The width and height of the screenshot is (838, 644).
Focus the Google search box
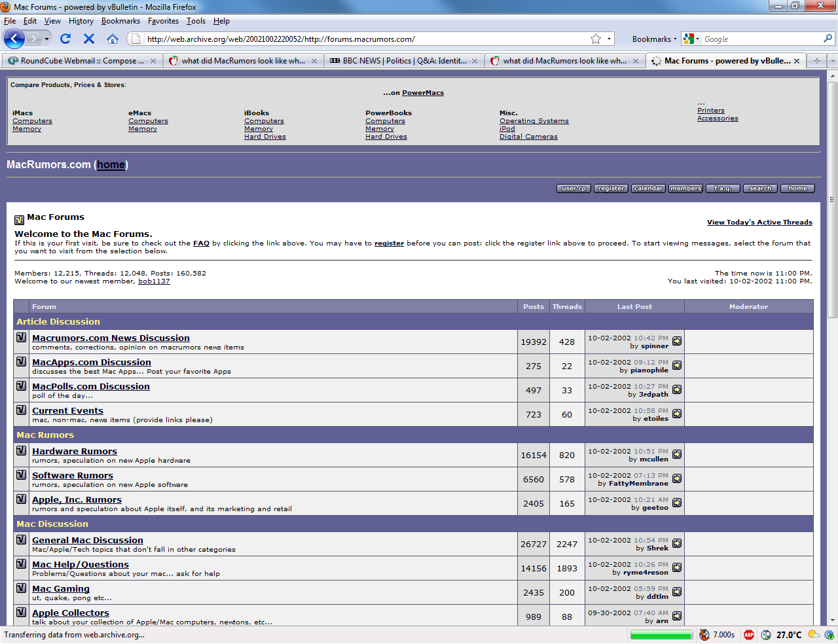pos(762,39)
